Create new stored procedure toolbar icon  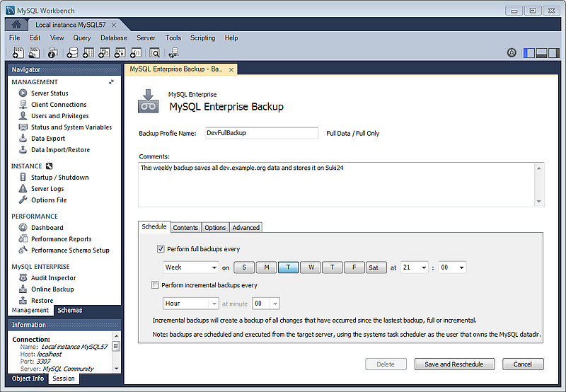[x=120, y=52]
